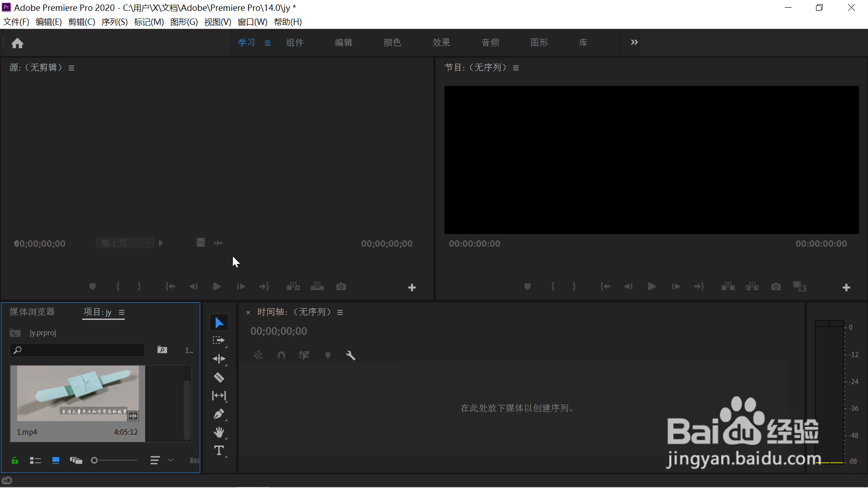The image size is (868, 488).
Task: Toggle project writable lock icon
Action: coord(15,460)
